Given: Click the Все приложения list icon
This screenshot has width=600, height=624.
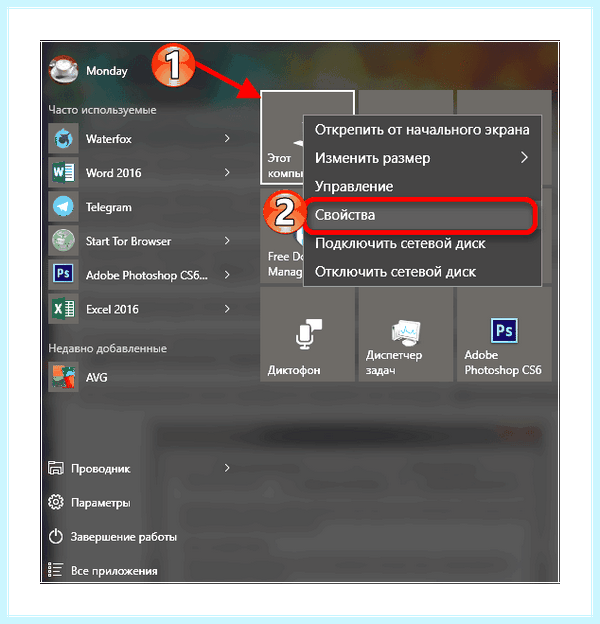Looking at the screenshot, I should [x=55, y=570].
